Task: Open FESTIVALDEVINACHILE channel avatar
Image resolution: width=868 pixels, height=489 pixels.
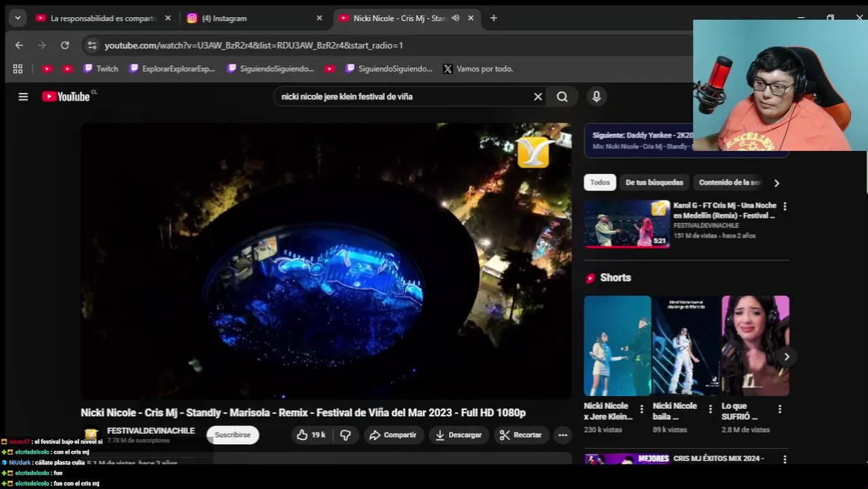Action: (x=92, y=435)
